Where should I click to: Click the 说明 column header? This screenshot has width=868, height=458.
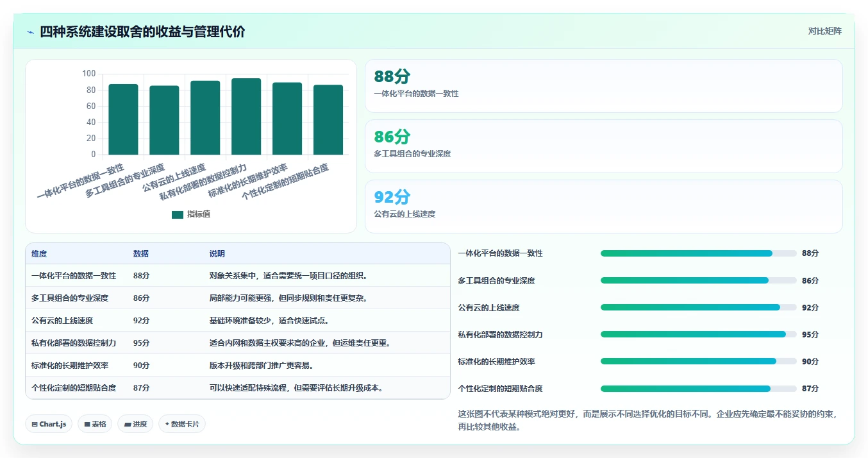pyautogui.click(x=217, y=254)
